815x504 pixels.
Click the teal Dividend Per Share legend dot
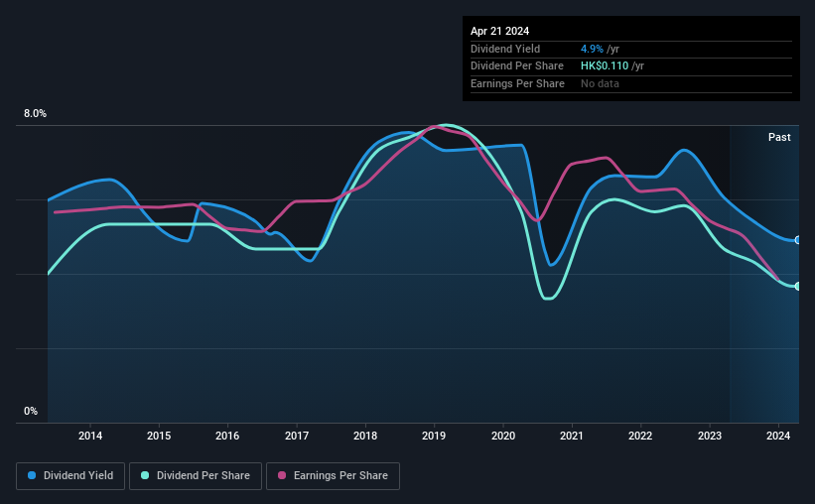point(145,475)
